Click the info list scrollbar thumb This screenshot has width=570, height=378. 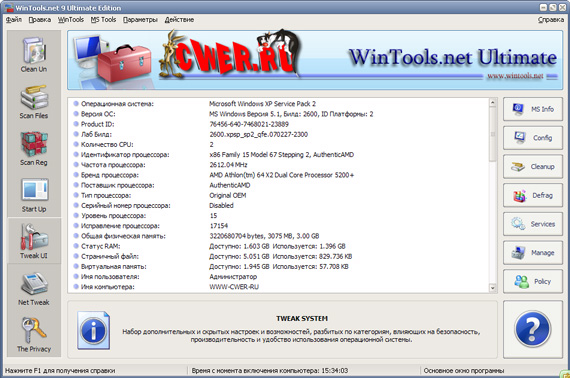click(493, 134)
